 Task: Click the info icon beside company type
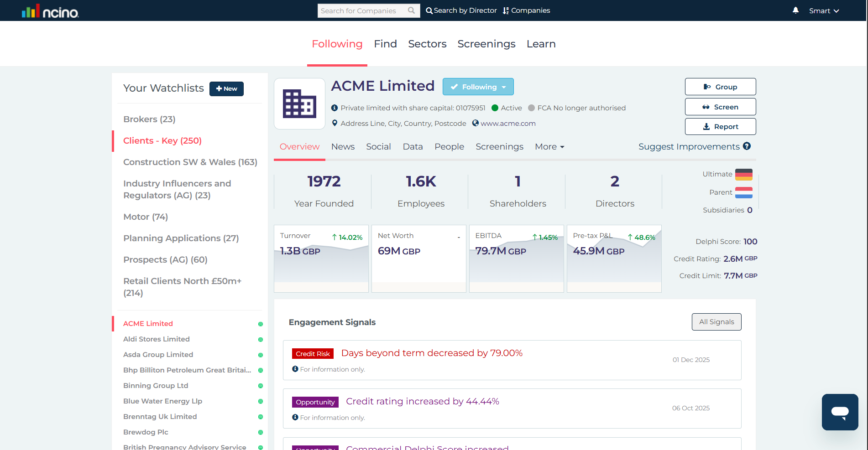pos(335,108)
